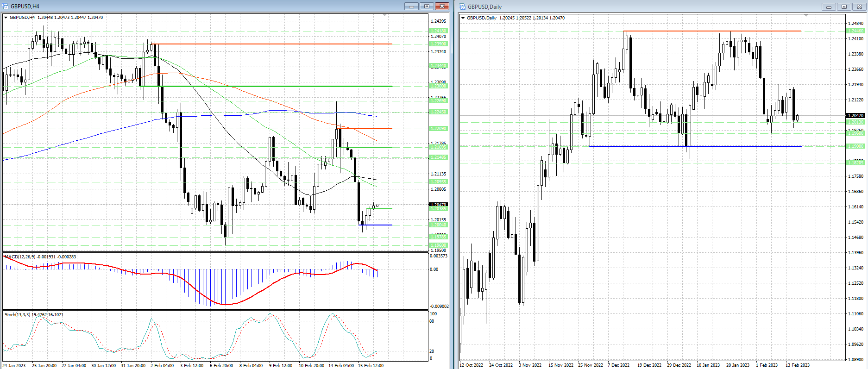Image resolution: width=868 pixels, height=369 pixels.
Task: Select the orange 1.23900 horizontal line in H4
Action: 272,44
